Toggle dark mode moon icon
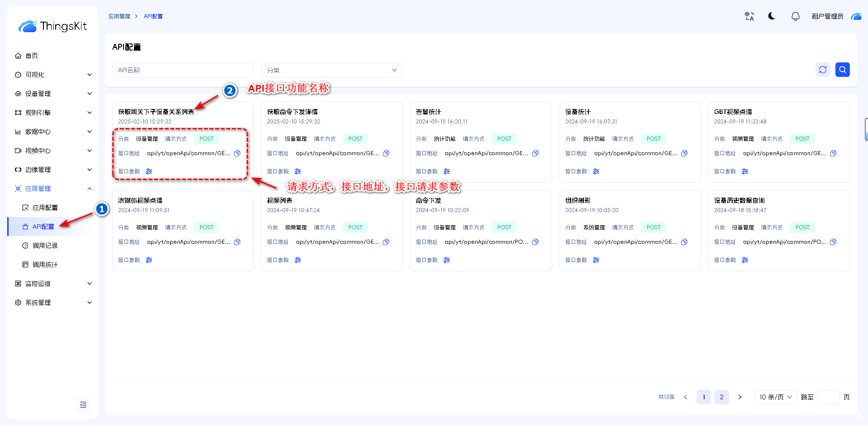The height and width of the screenshot is (426, 868). (772, 16)
